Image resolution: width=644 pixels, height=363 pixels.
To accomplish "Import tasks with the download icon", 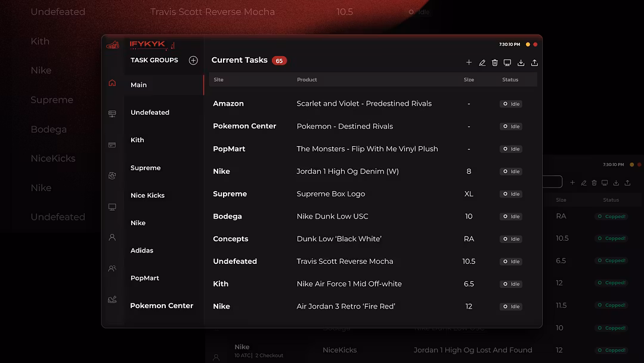I will pyautogui.click(x=521, y=63).
